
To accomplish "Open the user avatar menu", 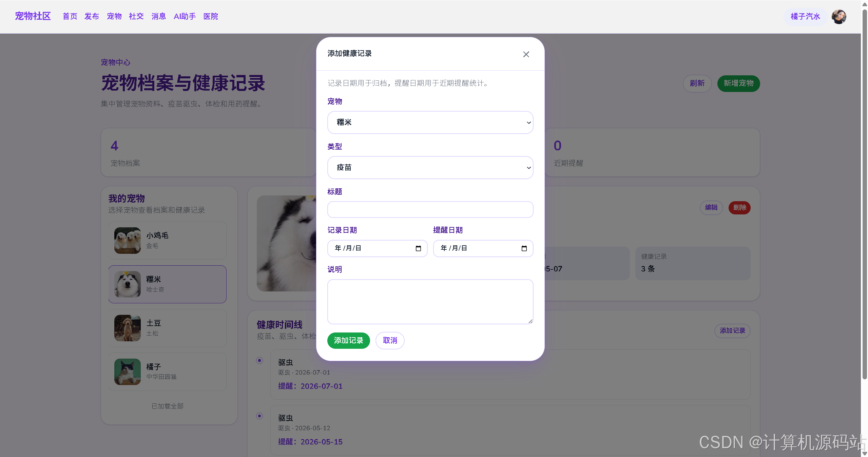I will point(838,16).
